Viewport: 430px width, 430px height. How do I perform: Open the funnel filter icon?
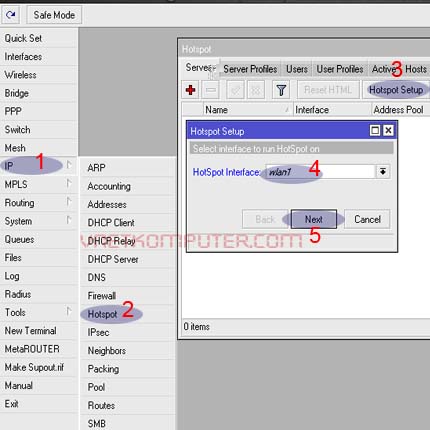(x=281, y=90)
